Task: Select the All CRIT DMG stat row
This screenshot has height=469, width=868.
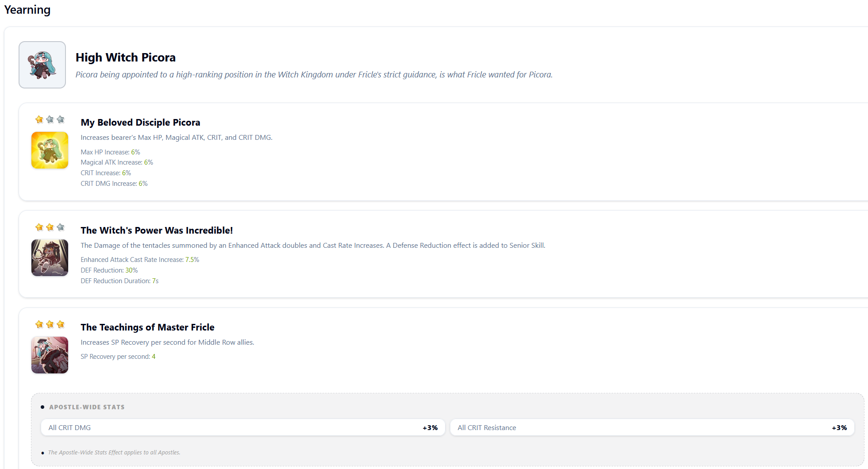Action: coord(243,427)
